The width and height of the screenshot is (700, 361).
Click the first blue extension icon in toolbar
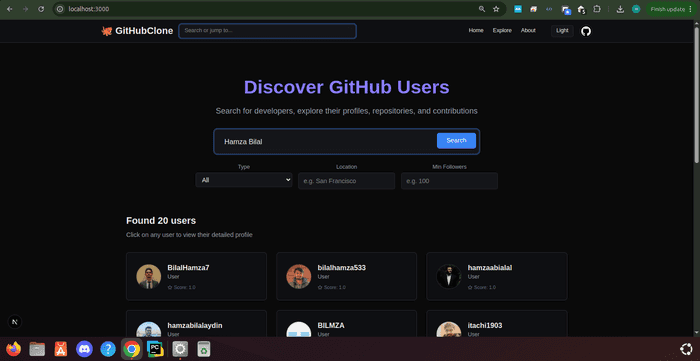pyautogui.click(x=518, y=9)
